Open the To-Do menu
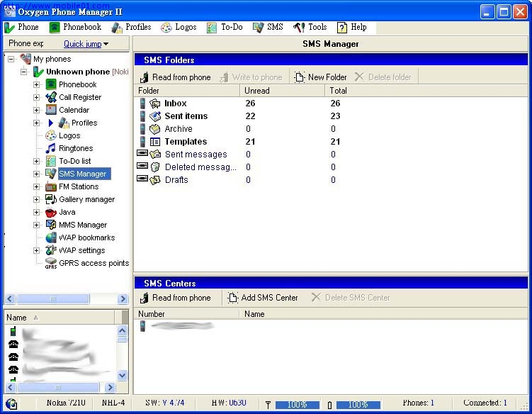 coord(225,27)
